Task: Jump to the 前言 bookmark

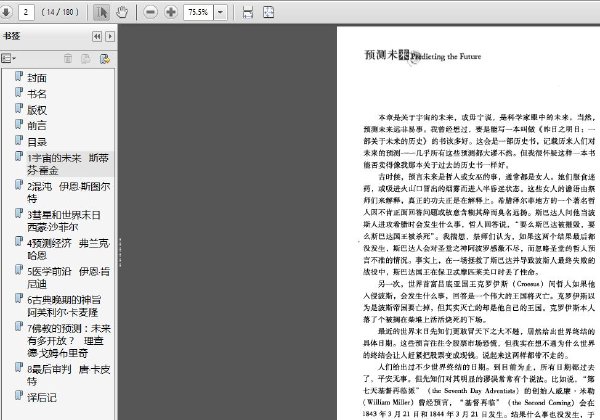Action: (37, 125)
